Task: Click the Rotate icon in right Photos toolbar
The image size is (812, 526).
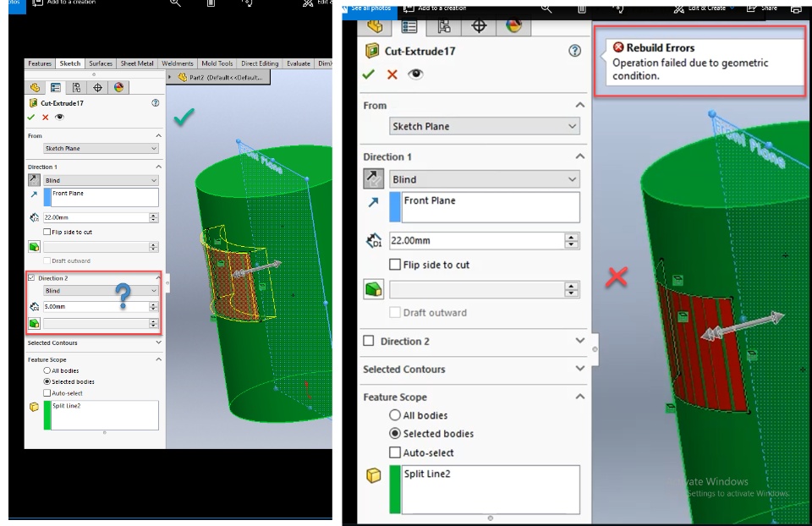Action: click(x=617, y=8)
